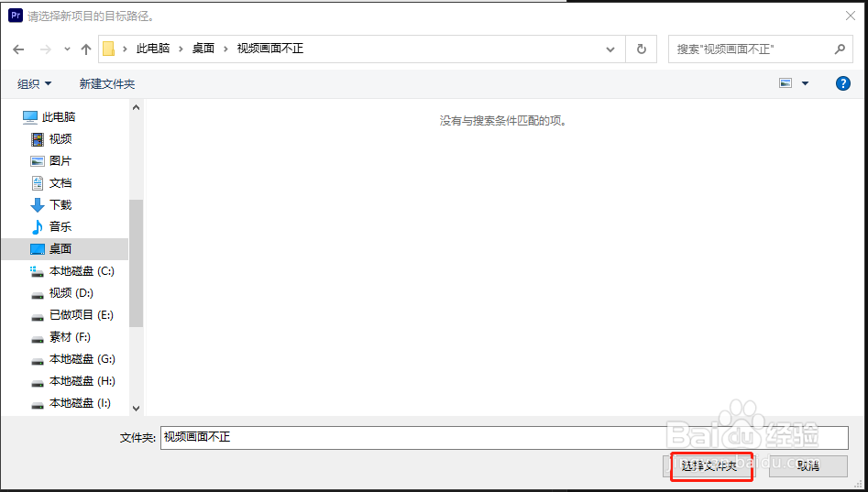Screen dimensions: 868x492
Task: Select 此电脑 in the address breadcrumb
Action: pos(153,49)
